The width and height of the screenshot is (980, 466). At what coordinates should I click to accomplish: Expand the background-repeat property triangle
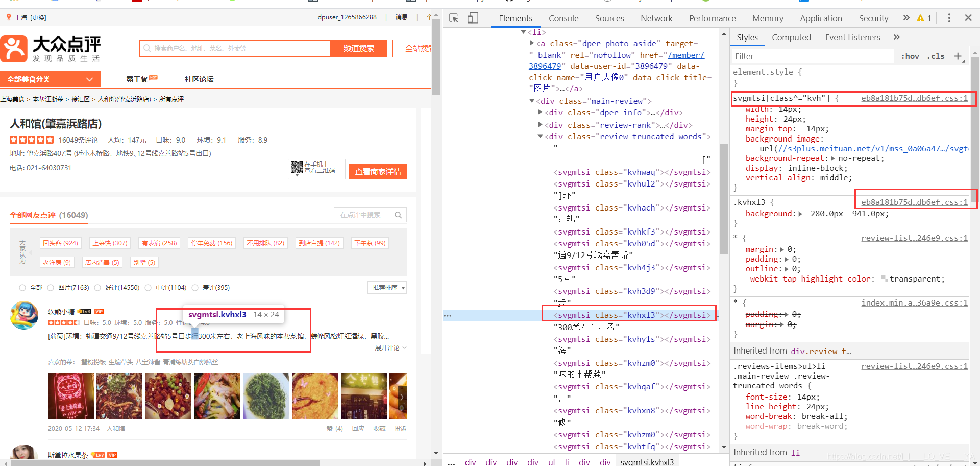(834, 158)
